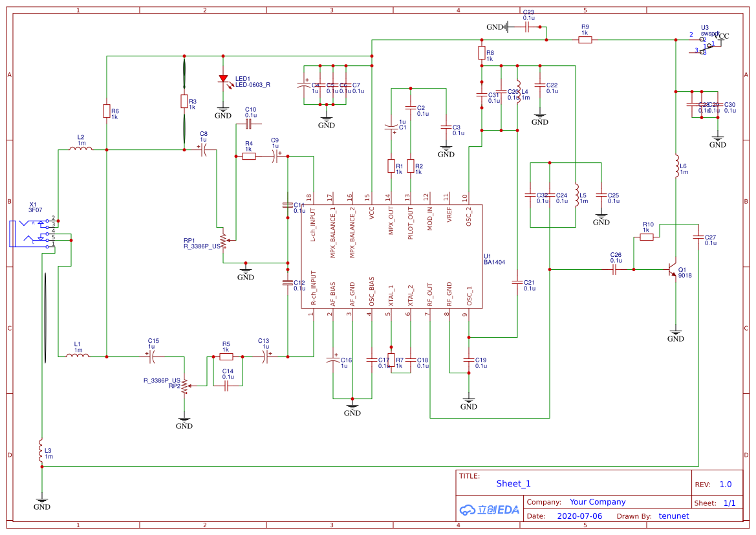This screenshot has width=756, height=535.
Task: Click the "VCC" net label
Action: [x=721, y=36]
